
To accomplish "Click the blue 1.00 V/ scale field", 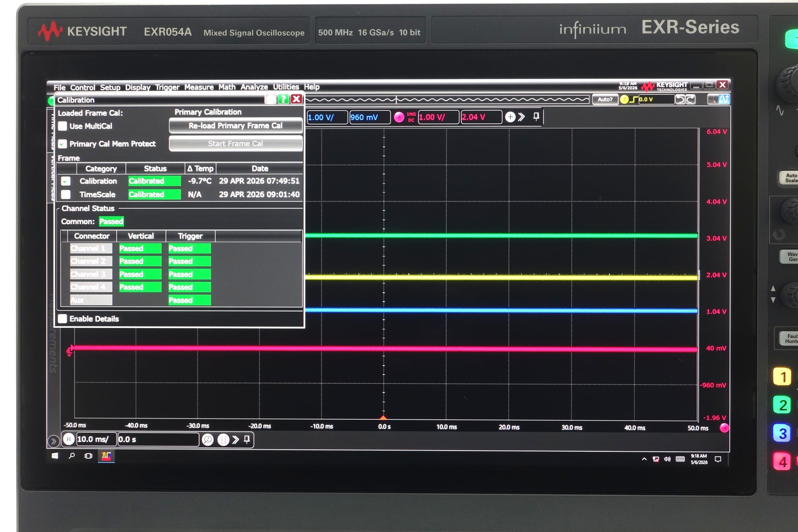I will point(327,117).
